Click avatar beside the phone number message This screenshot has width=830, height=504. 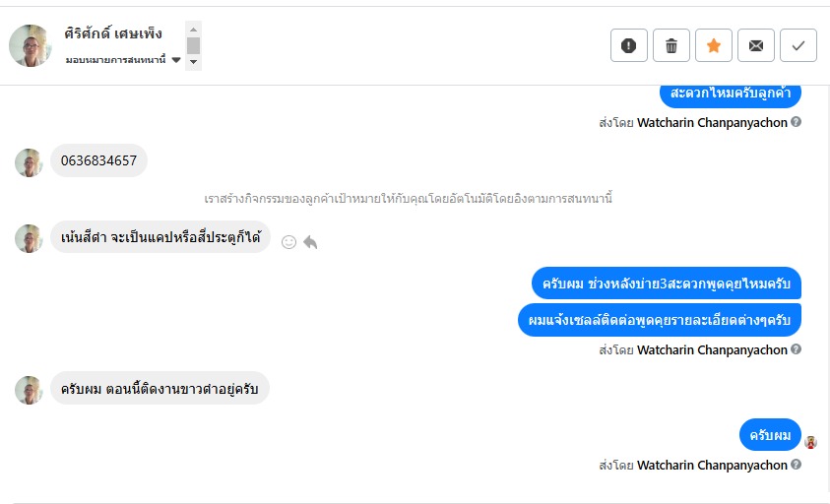[x=29, y=162]
